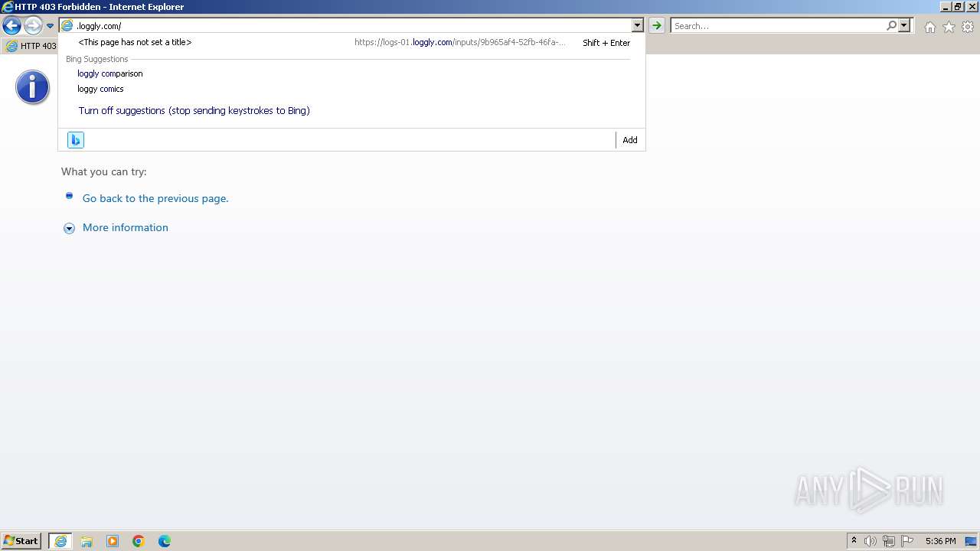Image resolution: width=980 pixels, height=551 pixels.
Task: Click the Forward navigation arrow
Action: [x=33, y=26]
